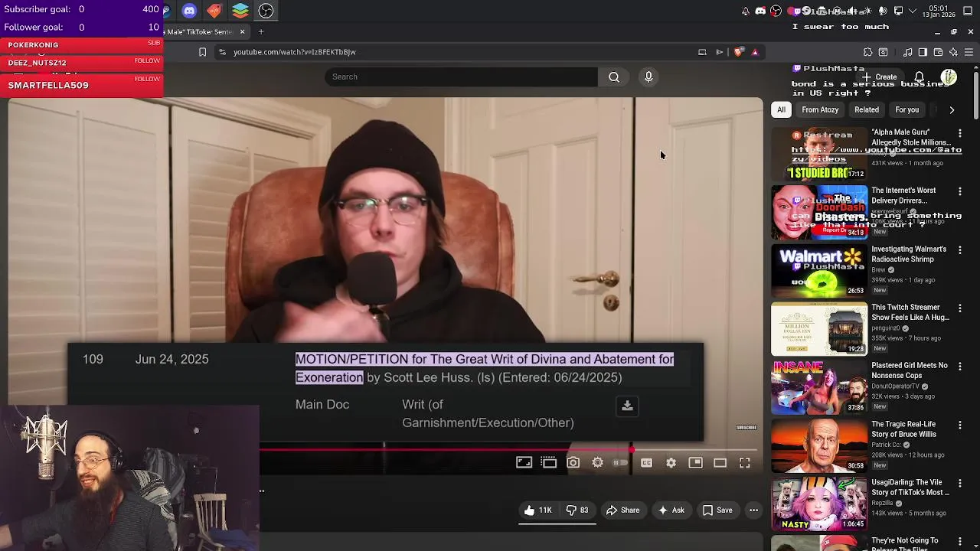Select the For you filter chip

[x=906, y=109]
